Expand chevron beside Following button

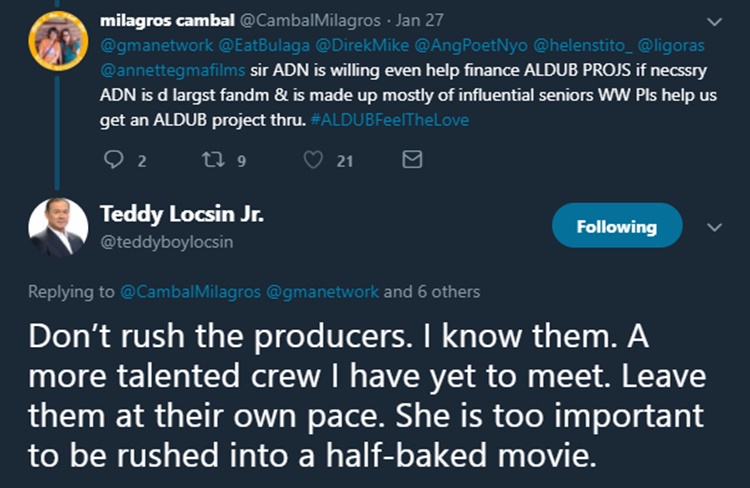tap(714, 227)
